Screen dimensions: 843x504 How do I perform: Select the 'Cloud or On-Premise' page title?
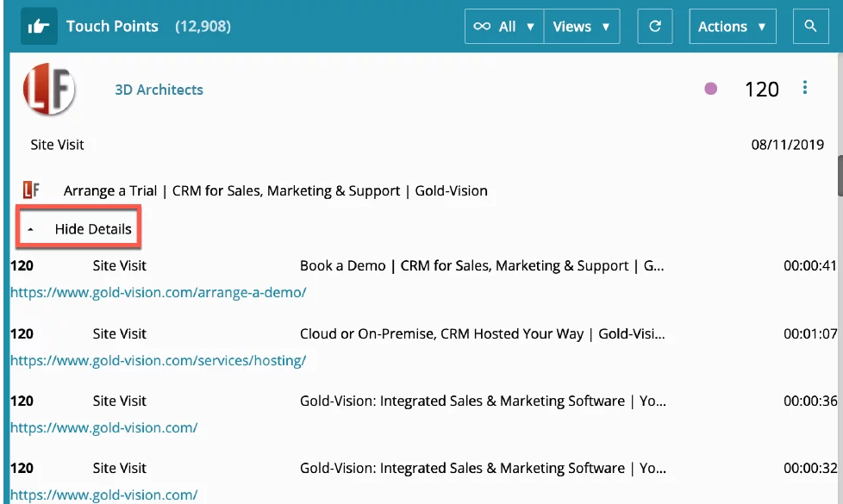(x=482, y=334)
